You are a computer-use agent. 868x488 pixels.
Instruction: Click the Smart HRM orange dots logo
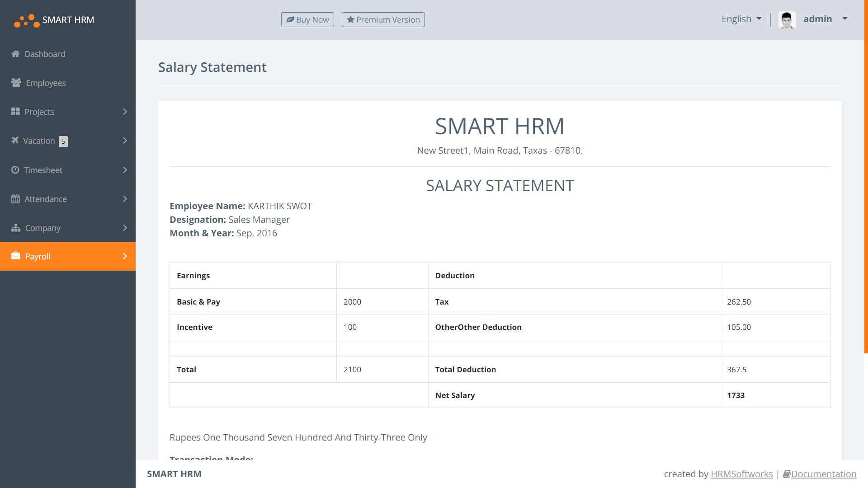point(26,21)
